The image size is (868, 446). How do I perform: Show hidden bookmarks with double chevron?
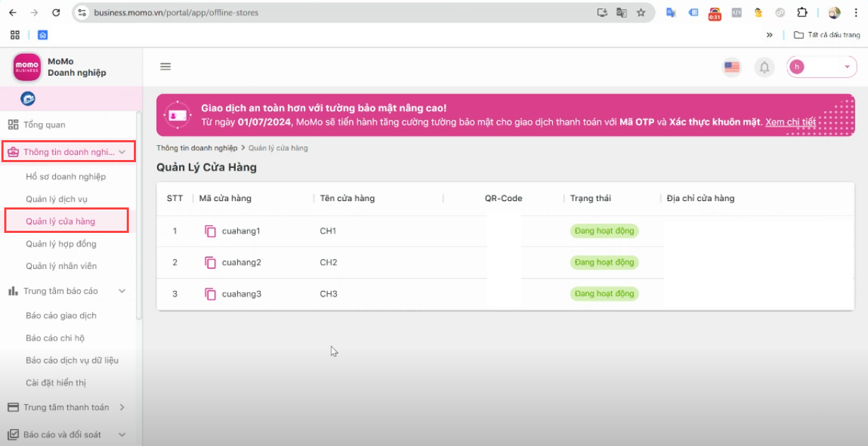770,35
